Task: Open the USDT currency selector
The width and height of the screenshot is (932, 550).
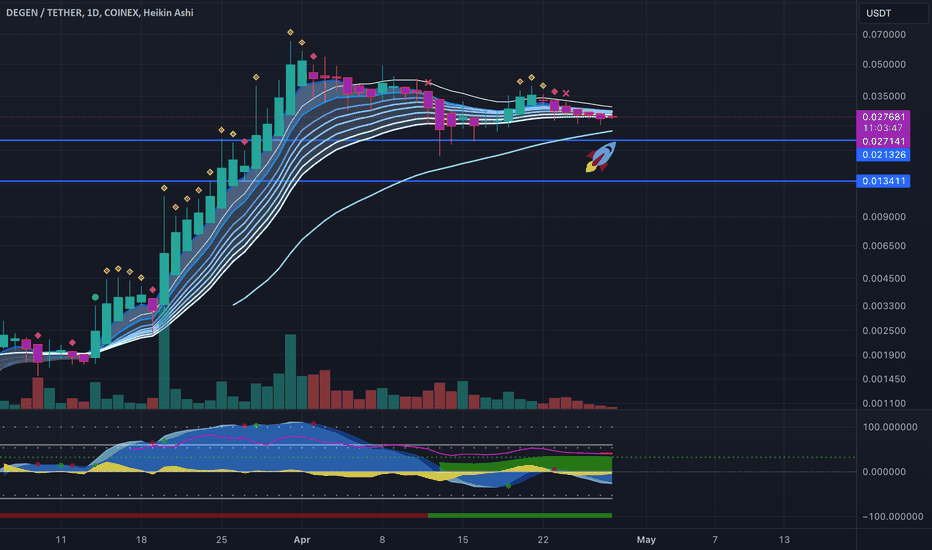Action: point(893,13)
